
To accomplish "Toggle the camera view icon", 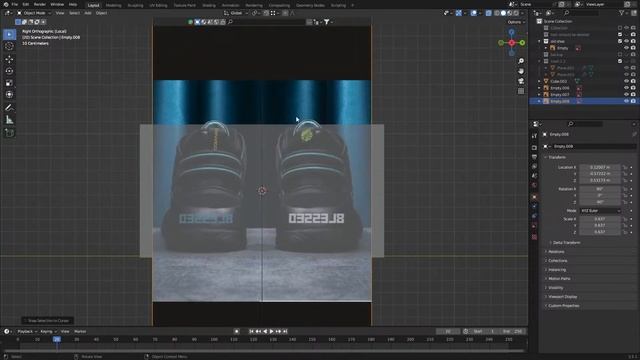I will [x=521, y=81].
